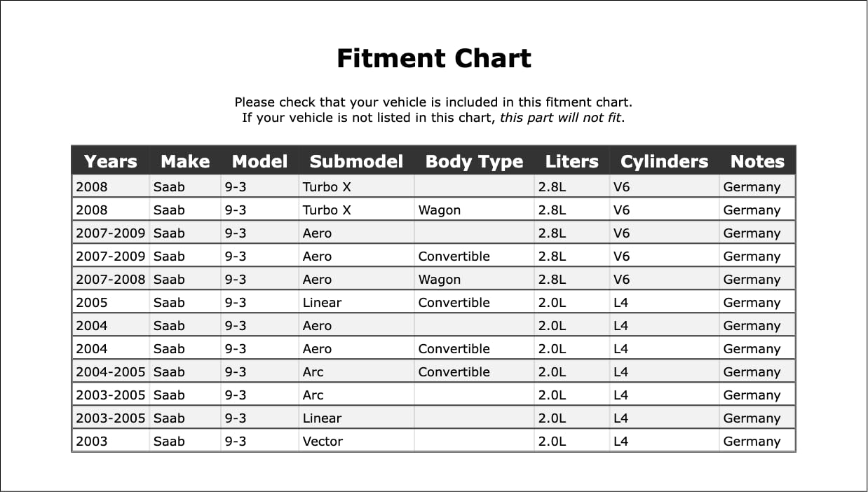Click Convertible in the 2004-2005 Arc row
The width and height of the screenshot is (868, 492).
454,372
